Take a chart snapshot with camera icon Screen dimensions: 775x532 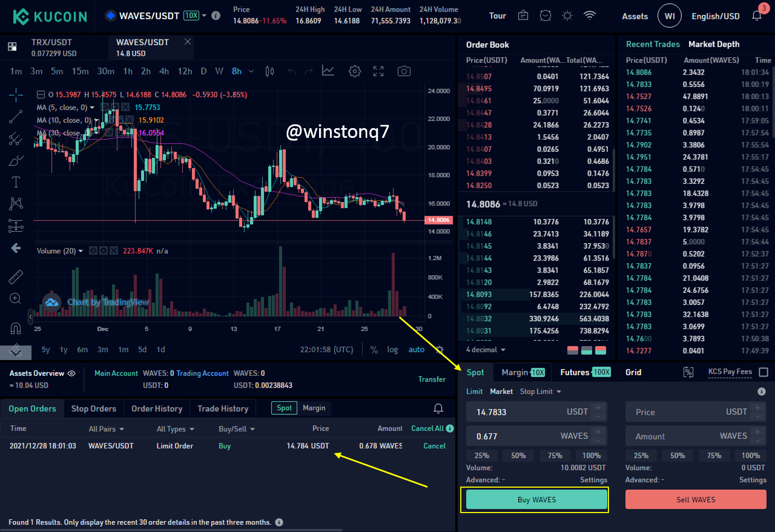(404, 71)
